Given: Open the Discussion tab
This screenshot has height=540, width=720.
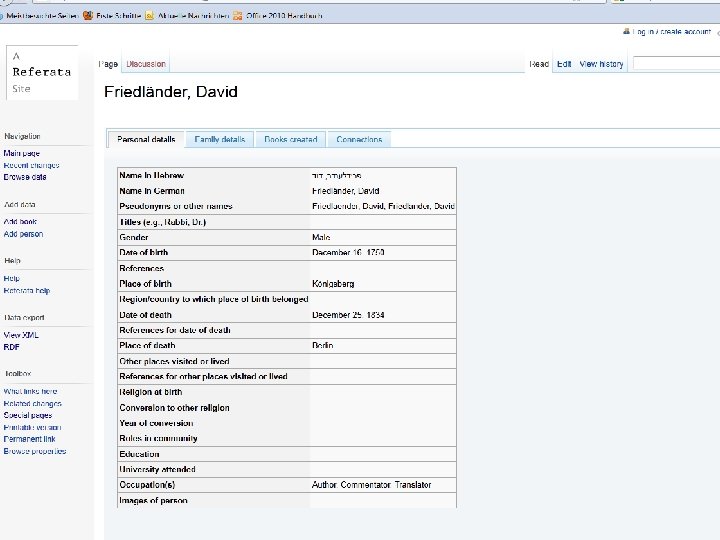Looking at the screenshot, I should (146, 64).
